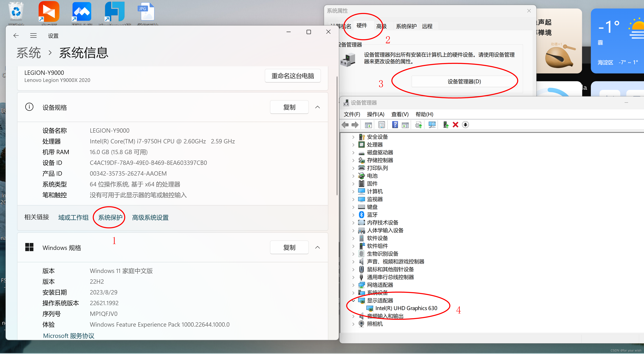Click Bluetooth icon beside 蓝牙

[x=361, y=215]
